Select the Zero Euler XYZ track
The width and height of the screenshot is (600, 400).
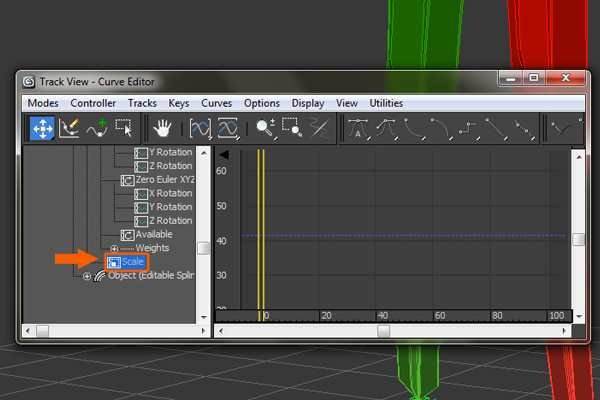[x=165, y=180]
